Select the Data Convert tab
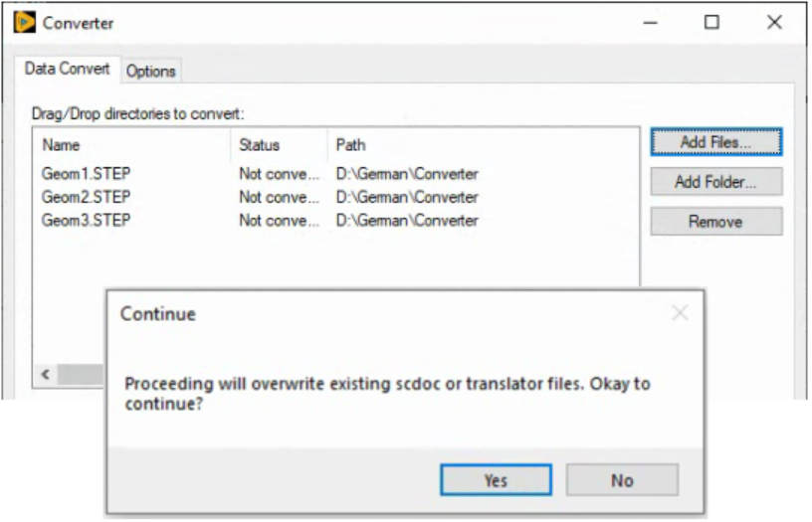The image size is (812, 522). coord(68,70)
